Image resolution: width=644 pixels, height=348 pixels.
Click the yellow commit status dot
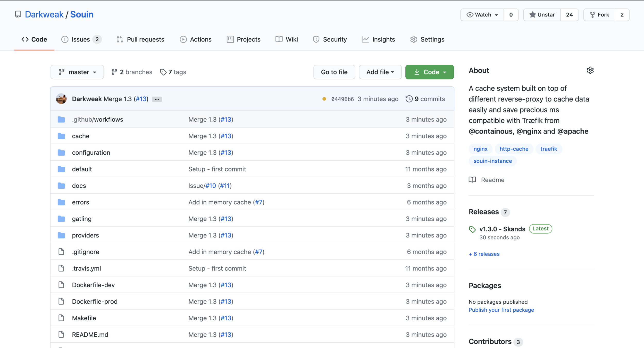tap(324, 99)
